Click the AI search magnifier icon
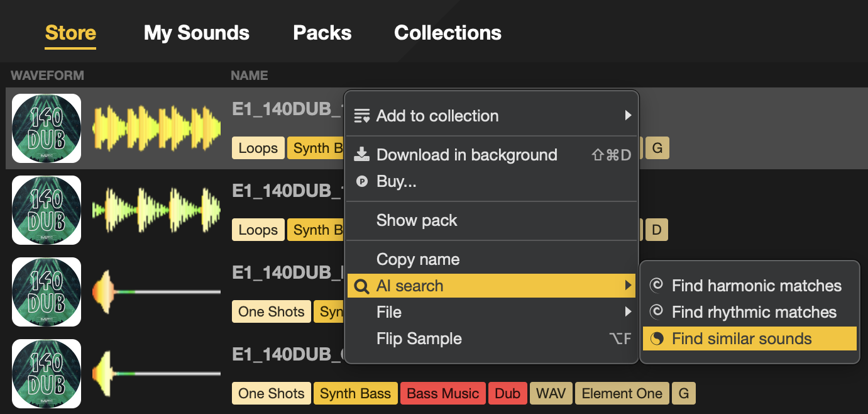This screenshot has width=868, height=414. 362,286
